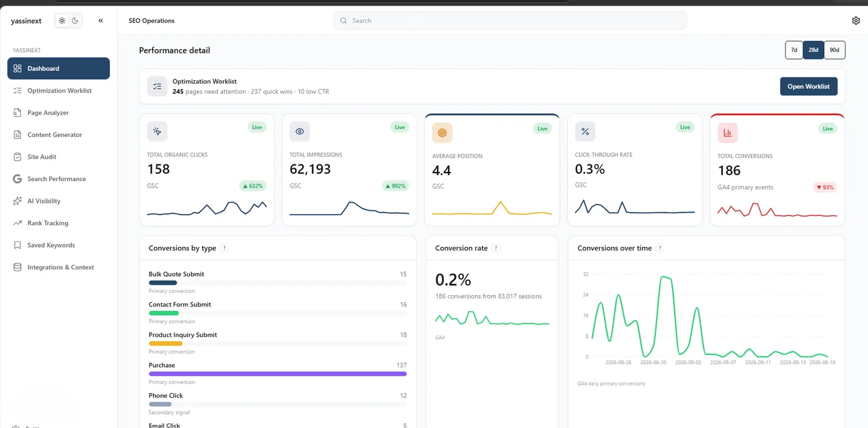Click the SEO Operations header title
The image size is (868, 428).
coord(152,20)
